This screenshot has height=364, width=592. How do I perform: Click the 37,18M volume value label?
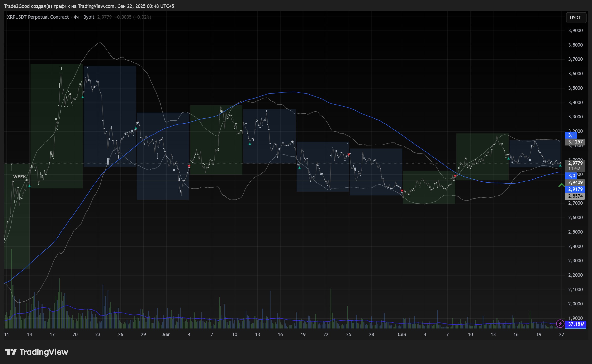[576, 324]
